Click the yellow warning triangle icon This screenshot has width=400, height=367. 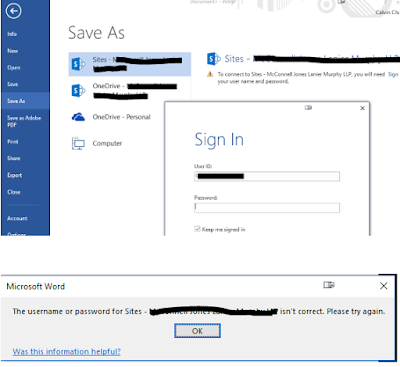pyautogui.click(x=210, y=74)
